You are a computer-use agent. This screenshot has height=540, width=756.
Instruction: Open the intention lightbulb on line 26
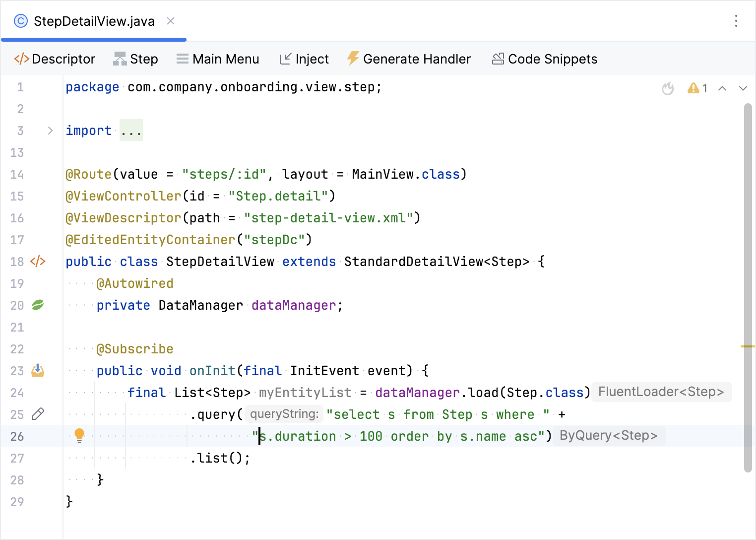coord(79,435)
